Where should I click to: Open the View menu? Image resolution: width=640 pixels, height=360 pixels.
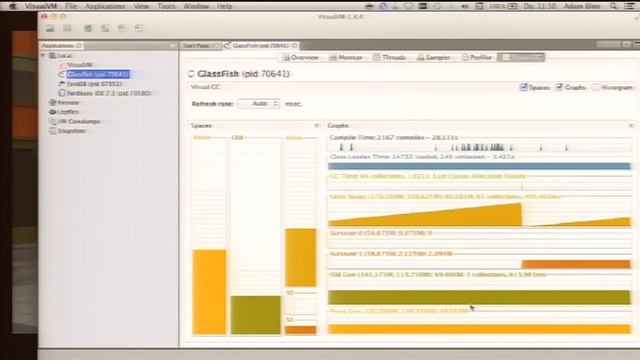tap(141, 6)
